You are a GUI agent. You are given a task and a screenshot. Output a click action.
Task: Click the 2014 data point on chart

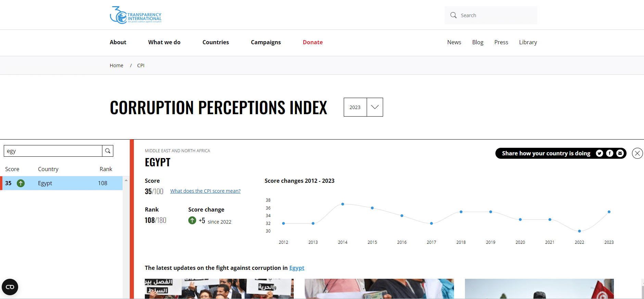click(343, 204)
